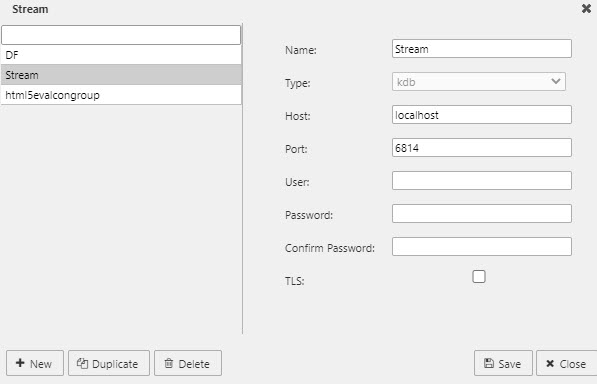Image resolution: width=597 pixels, height=384 pixels.
Task: Click the User input field
Action: [x=482, y=180]
